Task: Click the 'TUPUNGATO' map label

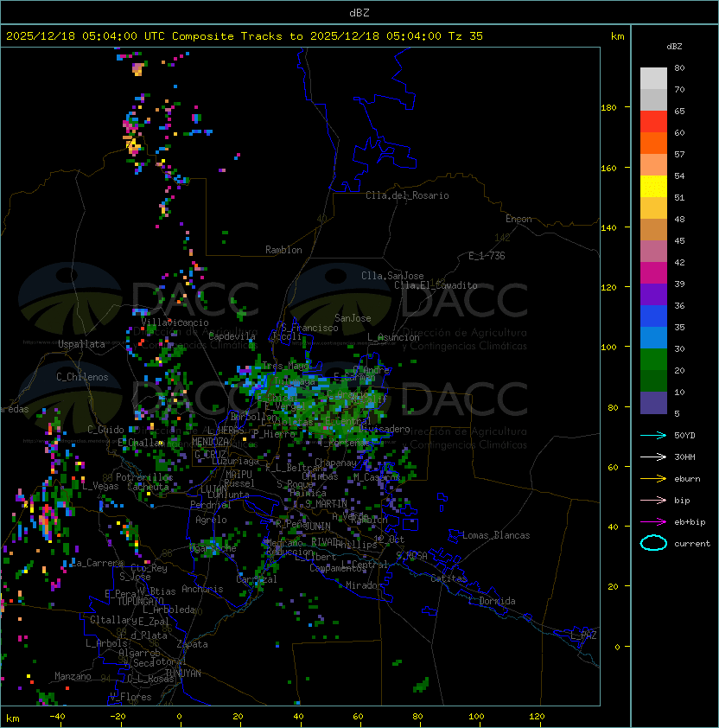Action: pyautogui.click(x=140, y=601)
